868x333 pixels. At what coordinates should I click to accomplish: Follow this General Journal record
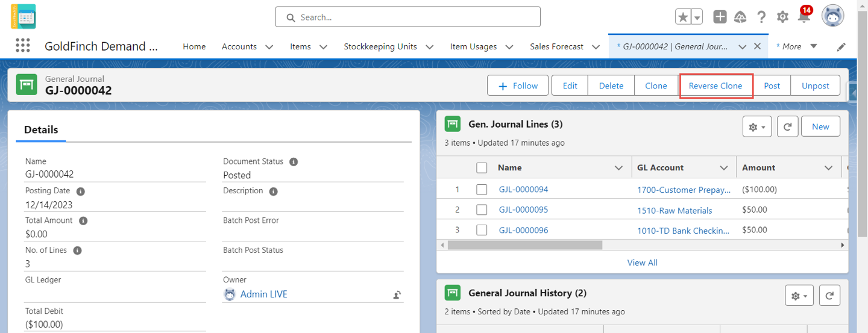518,86
